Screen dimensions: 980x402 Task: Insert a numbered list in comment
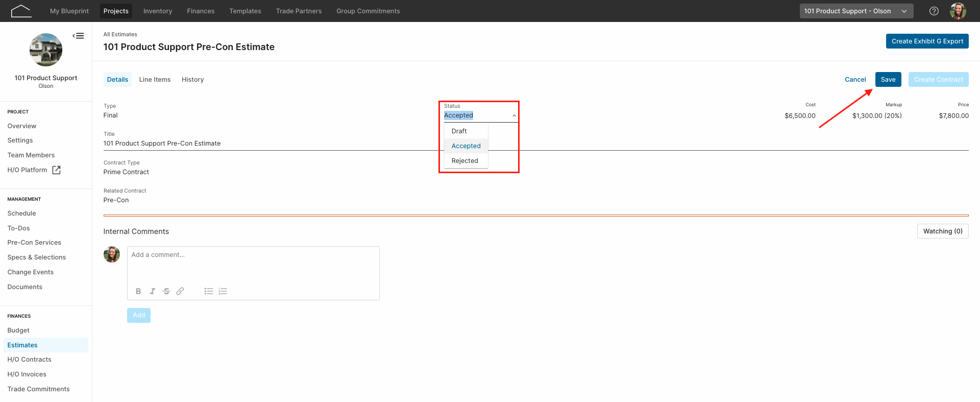click(223, 291)
